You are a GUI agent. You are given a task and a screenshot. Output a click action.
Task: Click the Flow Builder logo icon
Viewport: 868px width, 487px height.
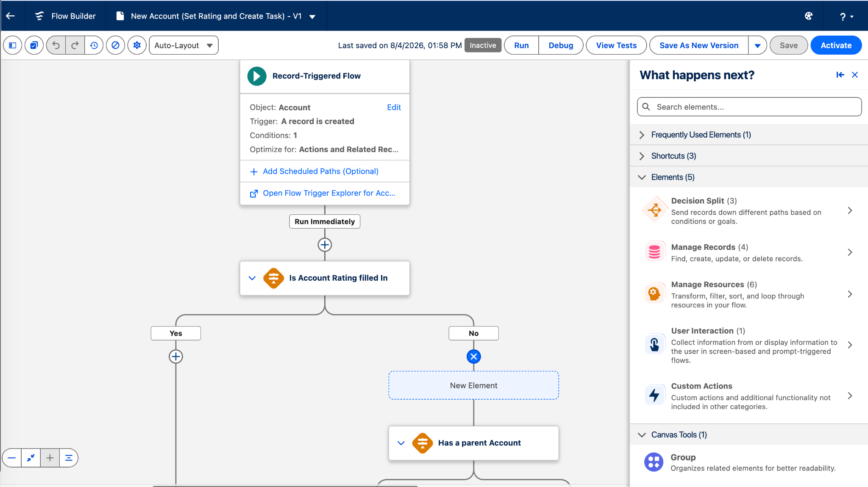pyautogui.click(x=39, y=16)
